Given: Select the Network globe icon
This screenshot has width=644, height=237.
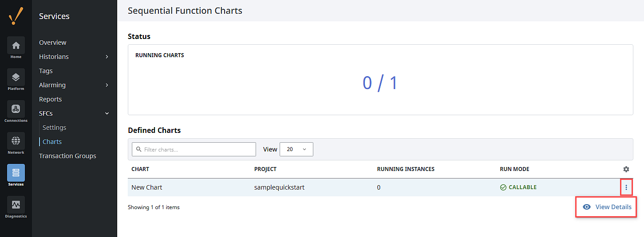Looking at the screenshot, I should (x=16, y=141).
